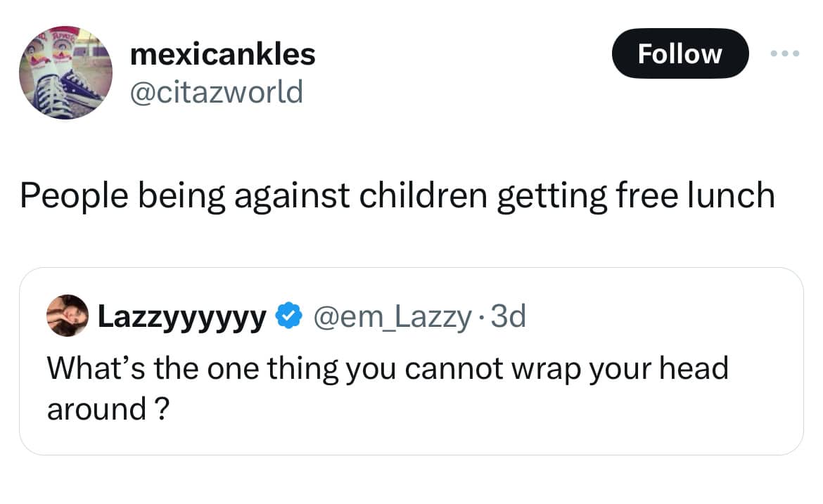Open the mexicankles profile picture

(x=65, y=73)
